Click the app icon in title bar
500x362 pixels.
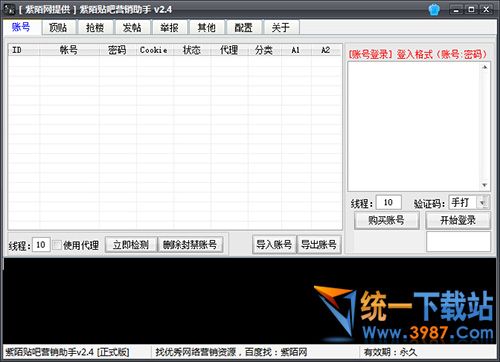[9, 9]
